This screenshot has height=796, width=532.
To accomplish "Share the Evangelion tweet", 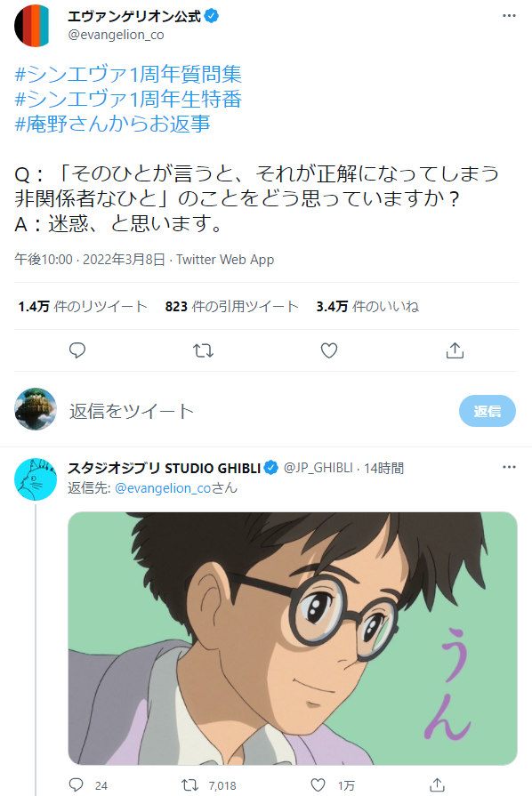I will coord(455,350).
